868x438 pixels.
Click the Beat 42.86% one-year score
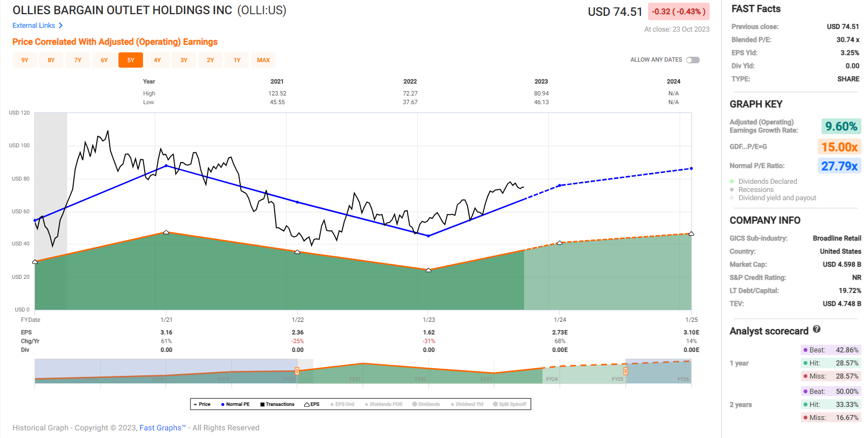[x=830, y=350]
